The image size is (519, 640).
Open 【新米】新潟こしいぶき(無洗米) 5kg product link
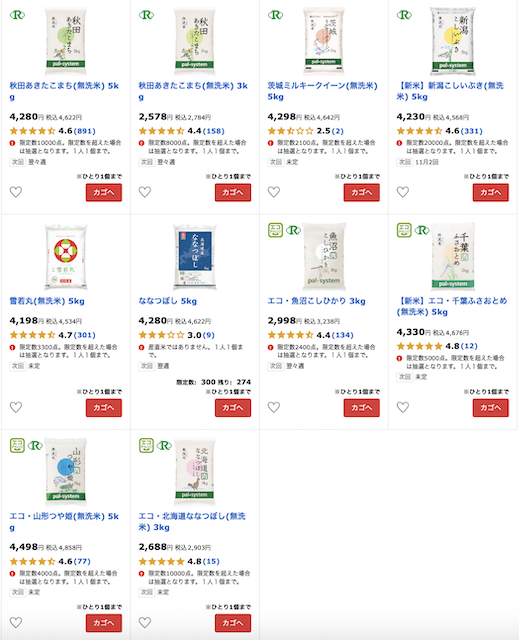pyautogui.click(x=450, y=91)
